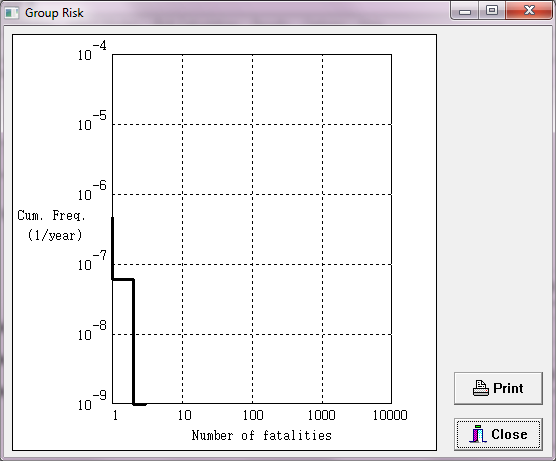Maximize the Group Risk window
This screenshot has height=461, width=556.
coord(492,11)
